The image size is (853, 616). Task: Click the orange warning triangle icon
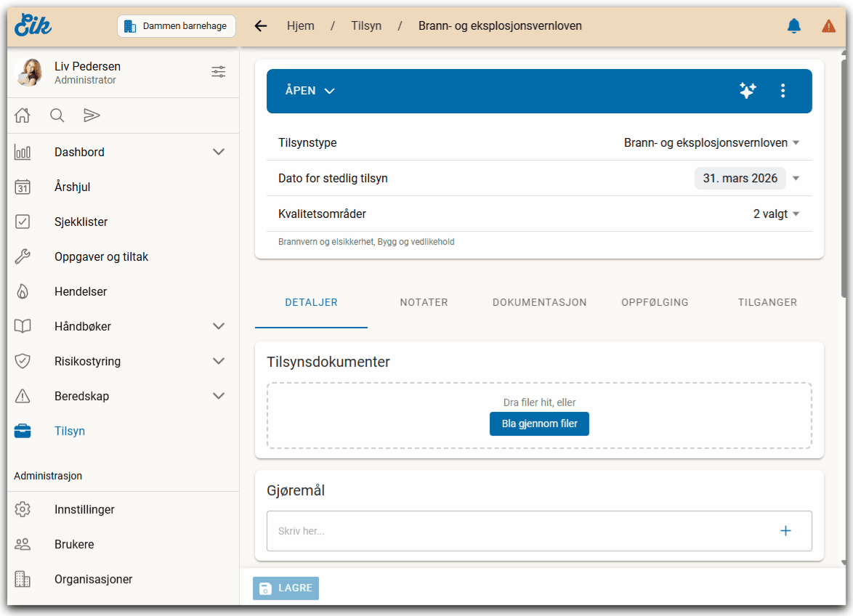click(828, 26)
